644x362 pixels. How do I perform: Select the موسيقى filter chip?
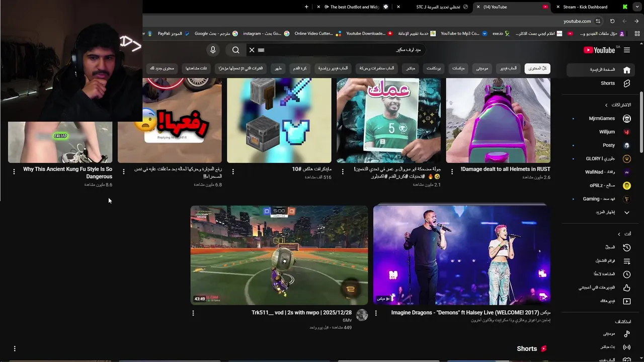(x=482, y=68)
